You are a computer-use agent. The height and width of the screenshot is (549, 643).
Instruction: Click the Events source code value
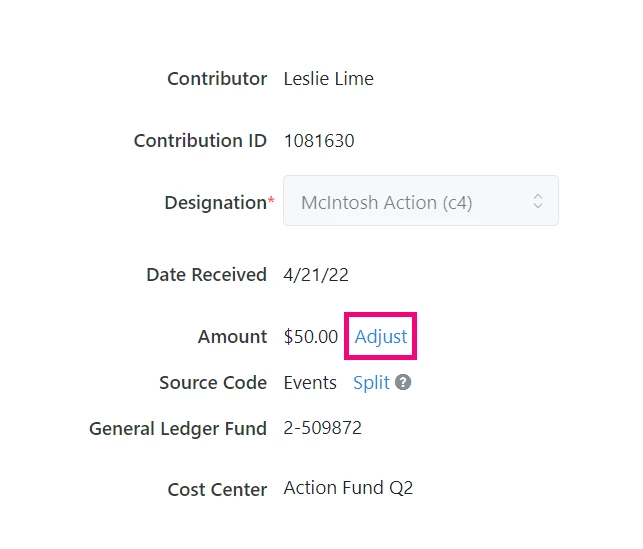point(310,383)
